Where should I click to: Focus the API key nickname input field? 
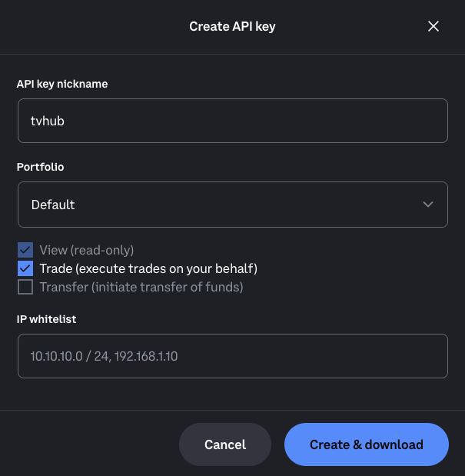[232, 121]
